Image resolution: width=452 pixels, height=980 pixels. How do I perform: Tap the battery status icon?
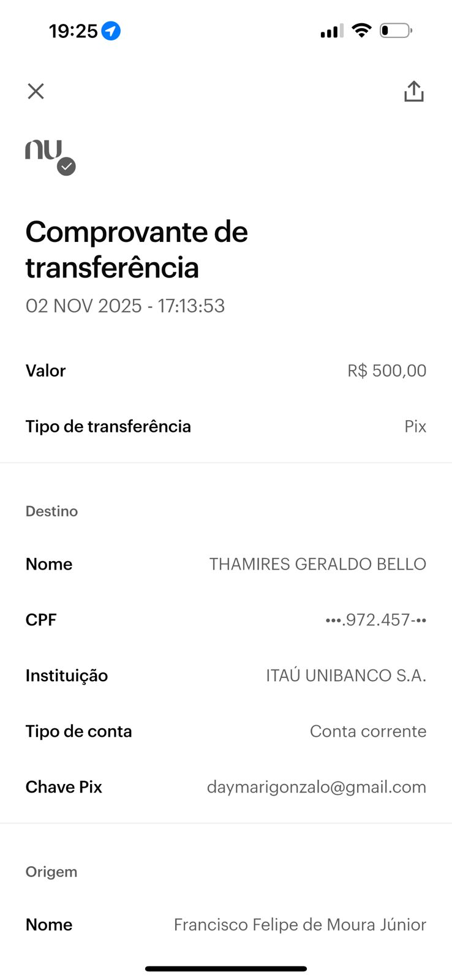[396, 31]
